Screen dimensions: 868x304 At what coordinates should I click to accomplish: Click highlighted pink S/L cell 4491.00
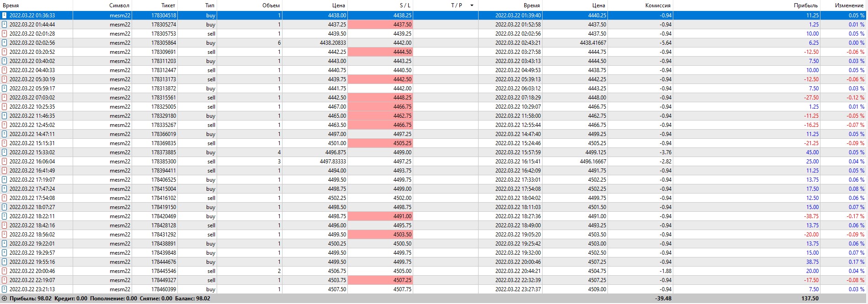coord(380,216)
